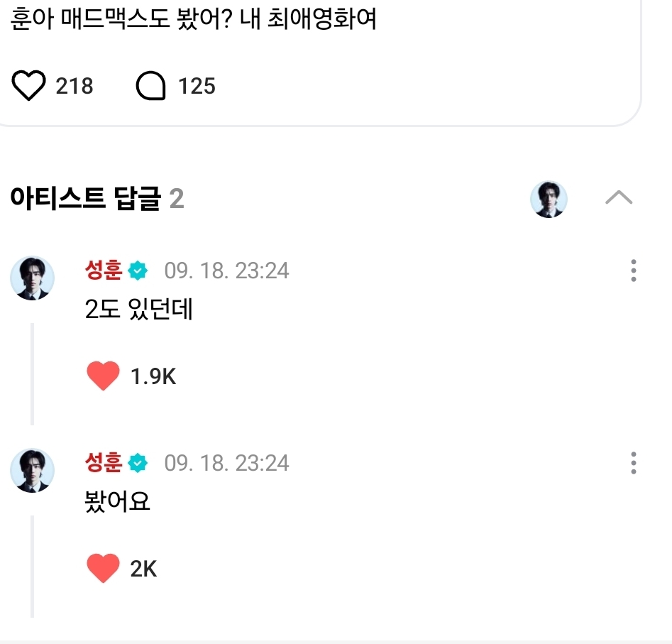Click the verified badge on the second 성훈 reply
Viewport: 672px width, 644px height.
pyautogui.click(x=138, y=464)
